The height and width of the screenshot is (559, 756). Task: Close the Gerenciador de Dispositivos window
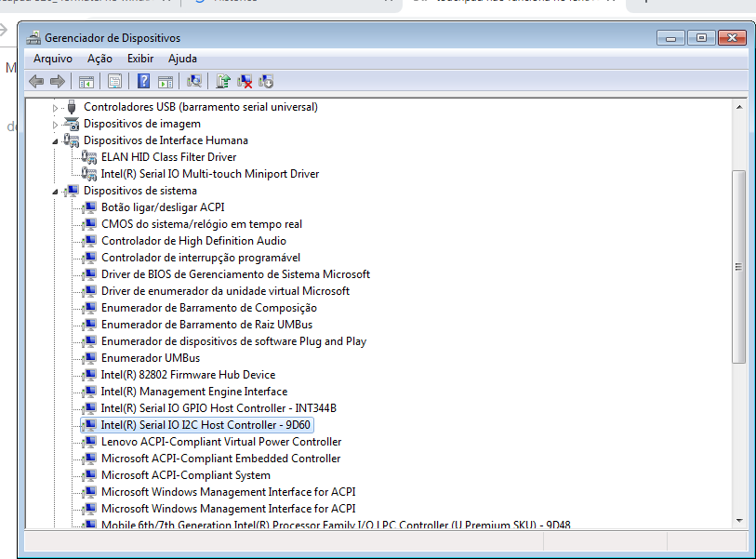click(732, 37)
